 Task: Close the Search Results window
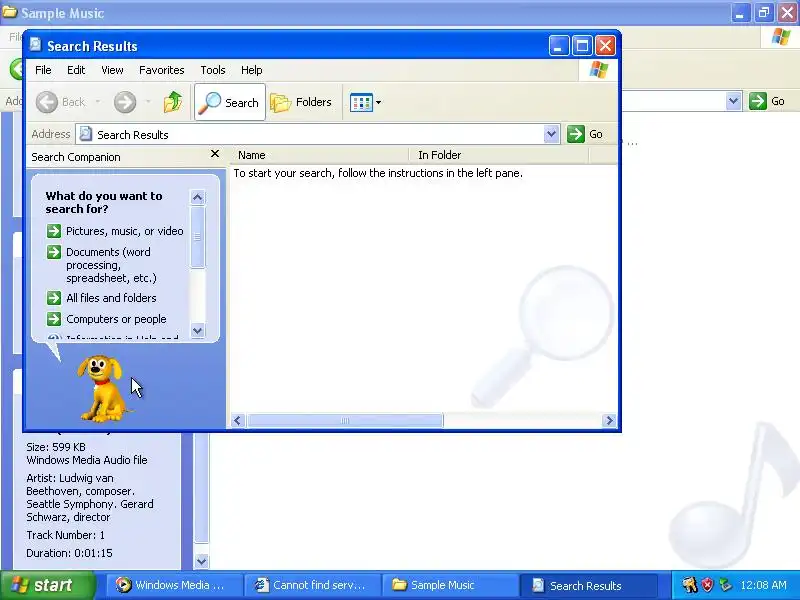[605, 46]
